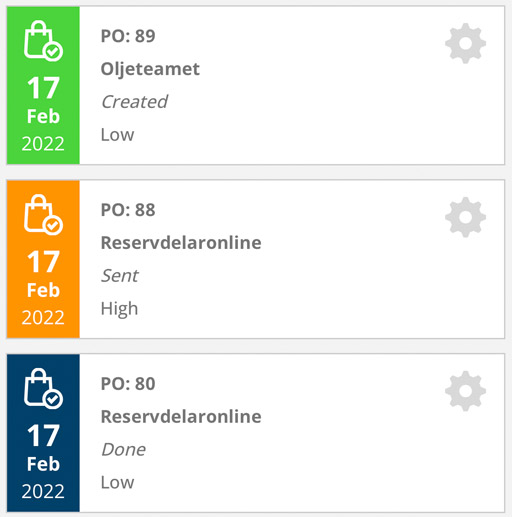Click the shopping bag icon on navy tile
Viewport: 512px width, 517px height.
[x=43, y=388]
